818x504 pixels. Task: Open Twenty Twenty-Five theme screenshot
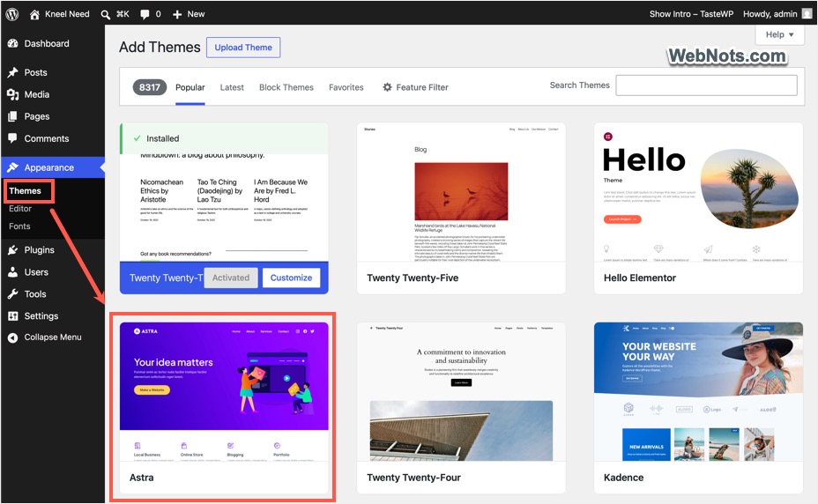click(x=461, y=192)
